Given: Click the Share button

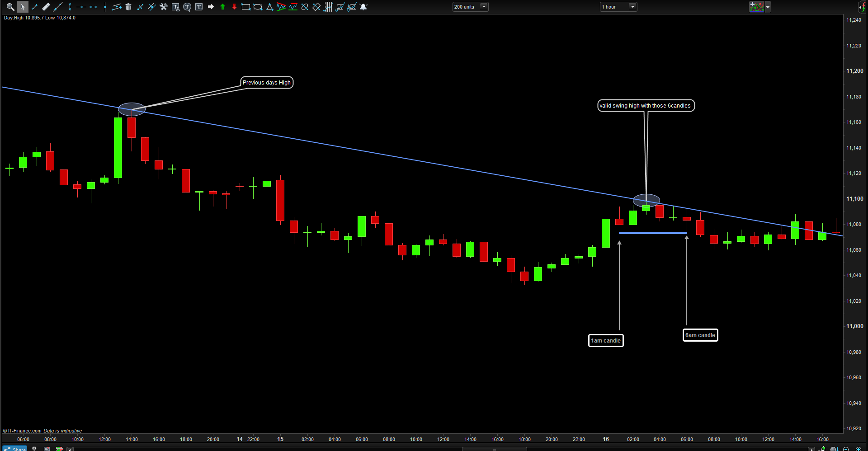Looking at the screenshot, I should tap(15, 449).
